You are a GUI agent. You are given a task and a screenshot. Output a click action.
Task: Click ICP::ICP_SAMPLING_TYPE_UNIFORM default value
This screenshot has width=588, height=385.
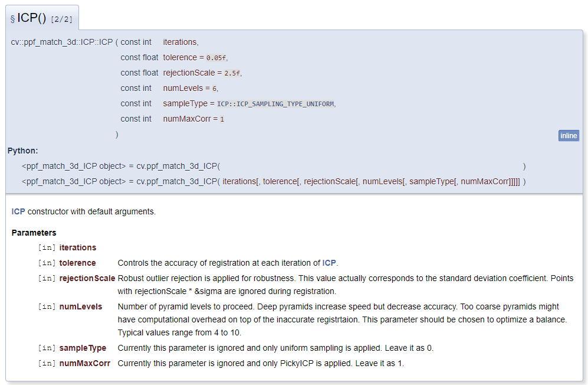(275, 104)
